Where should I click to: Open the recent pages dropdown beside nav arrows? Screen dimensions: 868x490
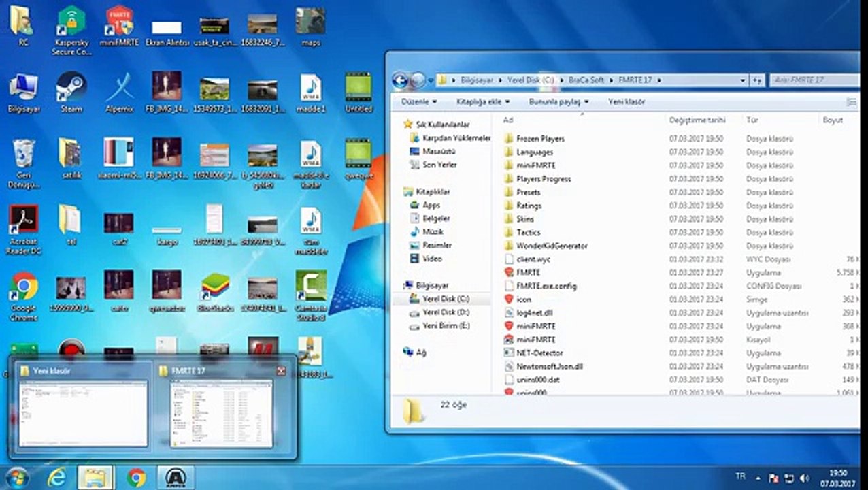pos(430,80)
